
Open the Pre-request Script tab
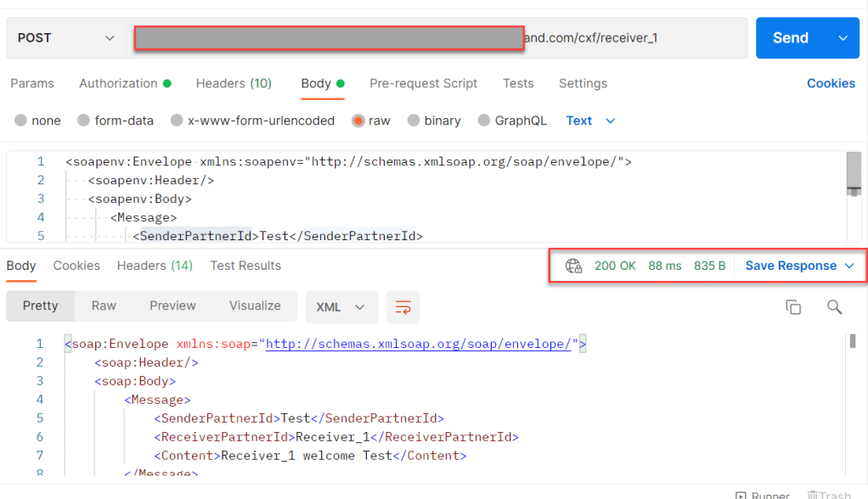click(423, 83)
